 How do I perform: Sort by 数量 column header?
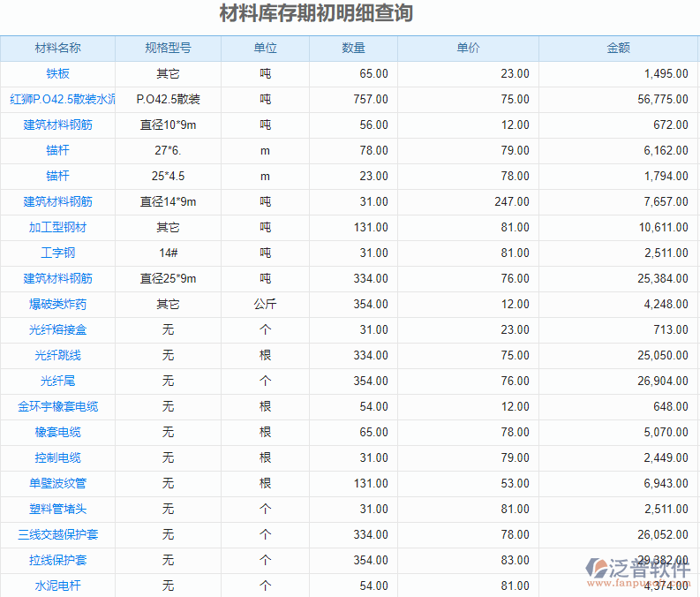pyautogui.click(x=353, y=49)
